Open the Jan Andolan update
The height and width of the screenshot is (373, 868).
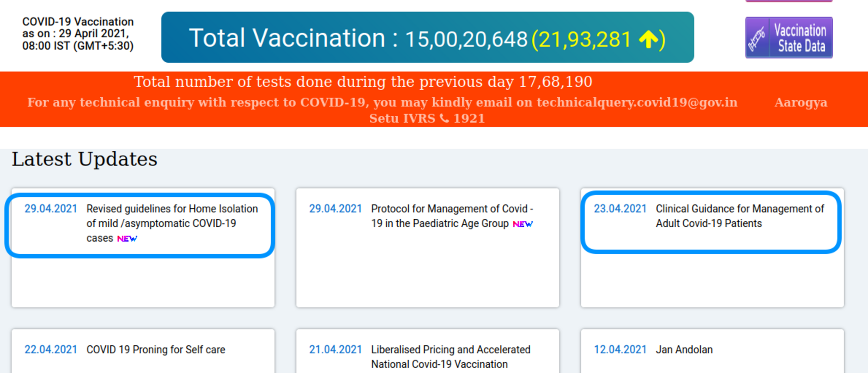coord(684,350)
